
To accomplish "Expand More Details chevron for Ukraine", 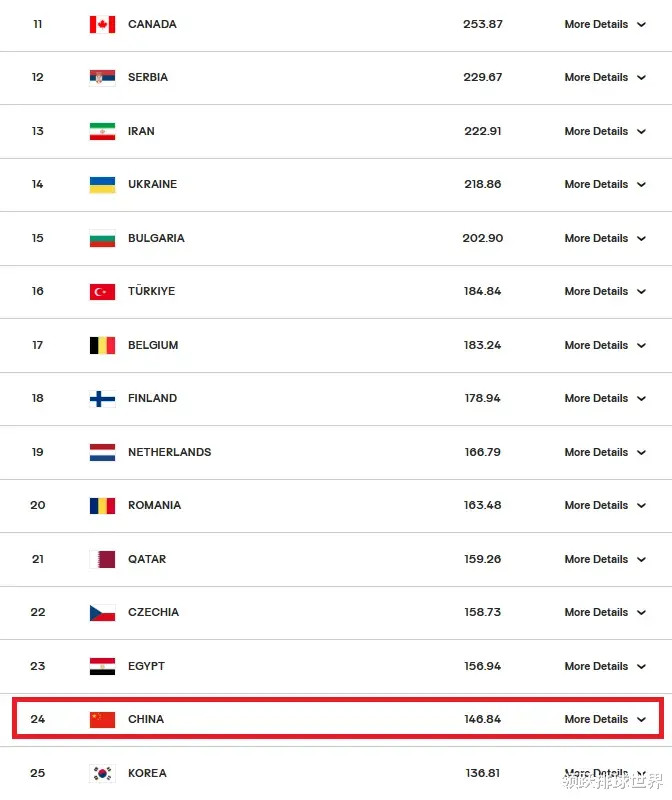I will point(641,185).
